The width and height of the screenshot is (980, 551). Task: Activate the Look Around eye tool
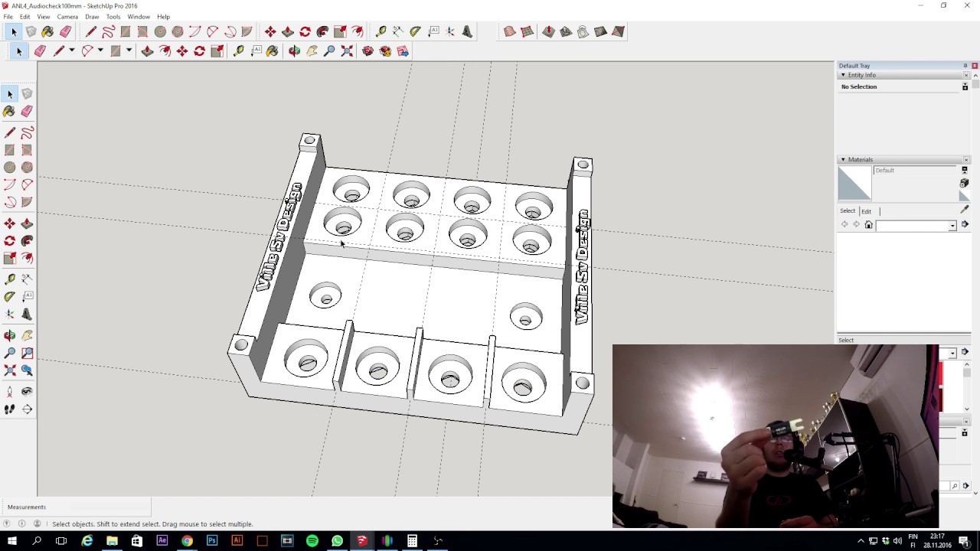click(27, 391)
